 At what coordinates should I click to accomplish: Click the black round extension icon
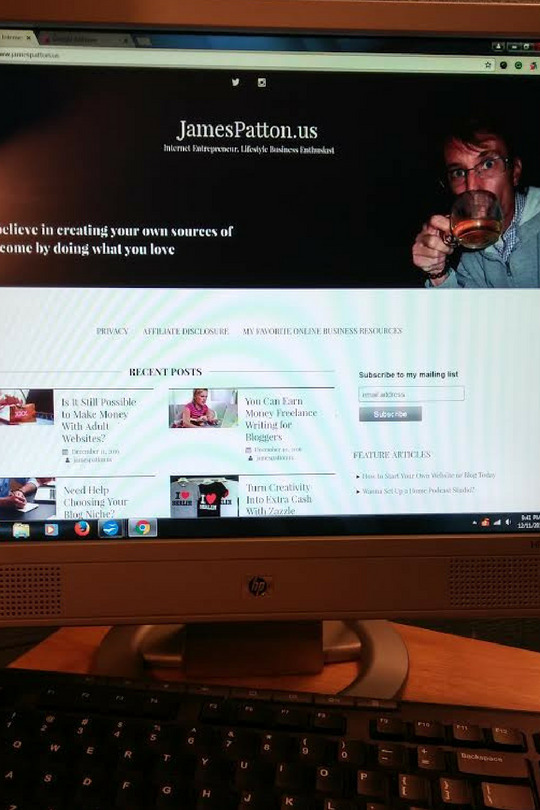(503, 65)
